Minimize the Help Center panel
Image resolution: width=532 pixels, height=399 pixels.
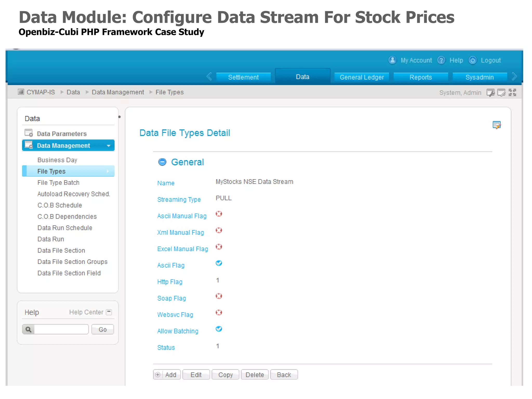109,312
